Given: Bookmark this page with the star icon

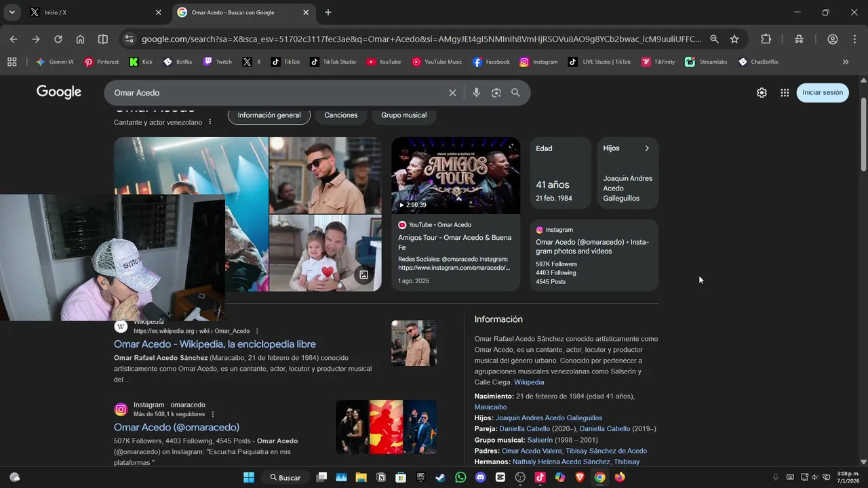Looking at the screenshot, I should pos(734,39).
